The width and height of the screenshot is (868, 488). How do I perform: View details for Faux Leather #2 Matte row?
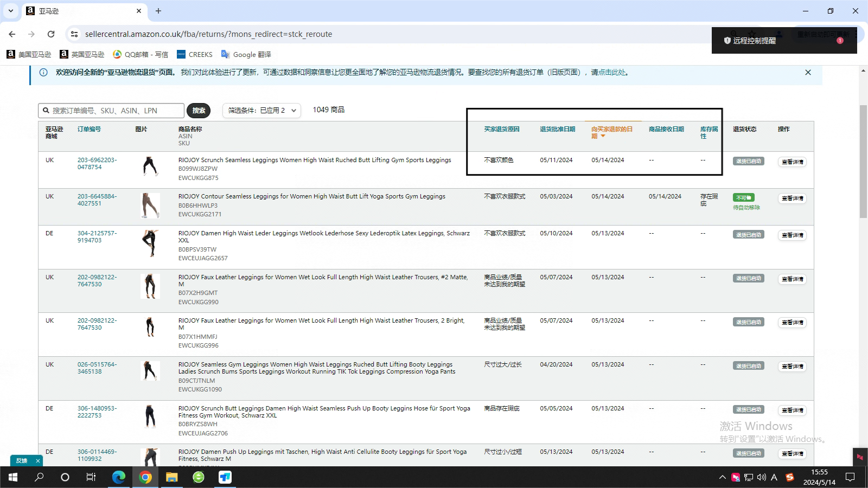792,279
